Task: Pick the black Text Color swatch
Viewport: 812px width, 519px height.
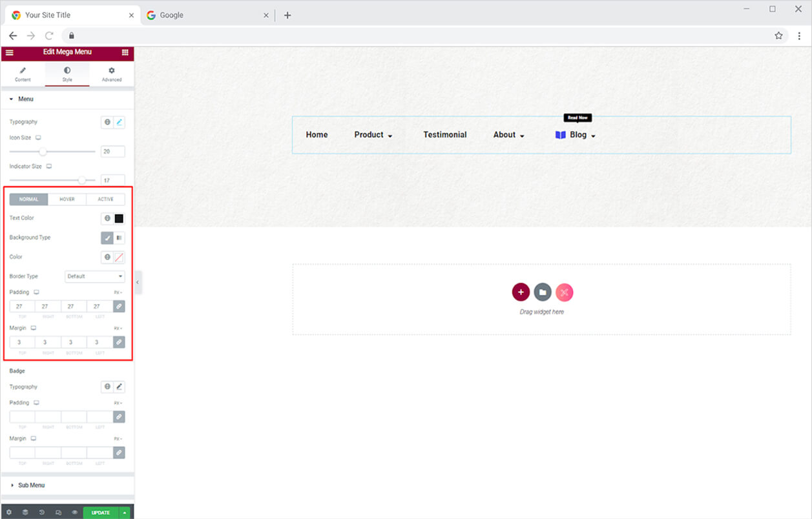Action: coord(119,218)
